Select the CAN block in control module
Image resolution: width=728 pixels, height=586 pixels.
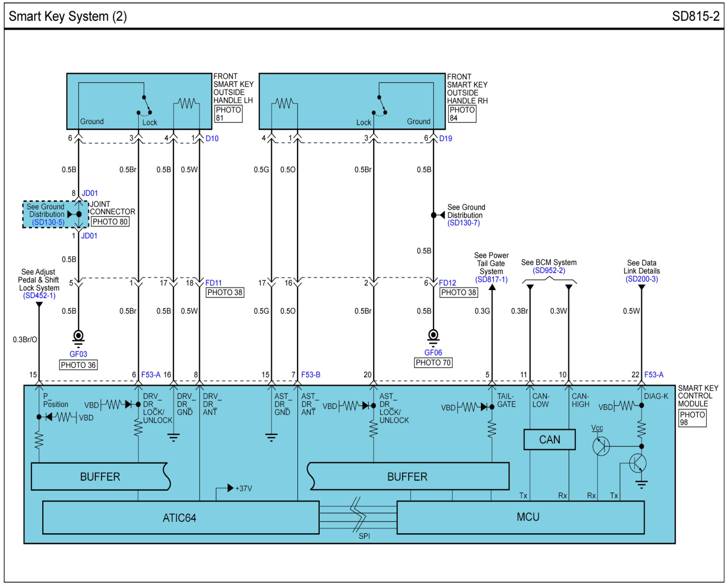point(549,439)
